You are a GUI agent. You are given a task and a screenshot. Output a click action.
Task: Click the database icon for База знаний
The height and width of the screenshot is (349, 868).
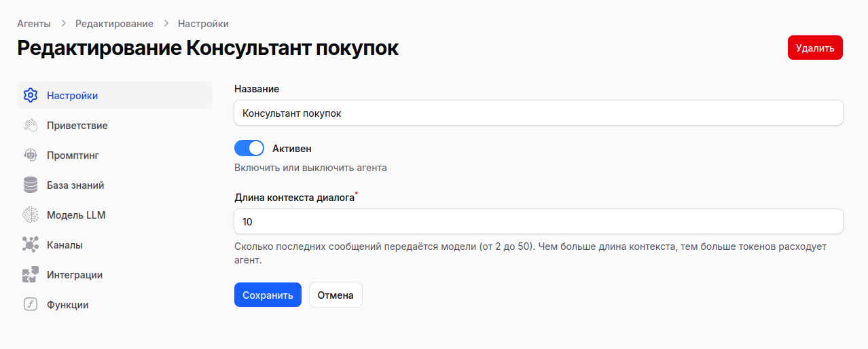tap(30, 185)
